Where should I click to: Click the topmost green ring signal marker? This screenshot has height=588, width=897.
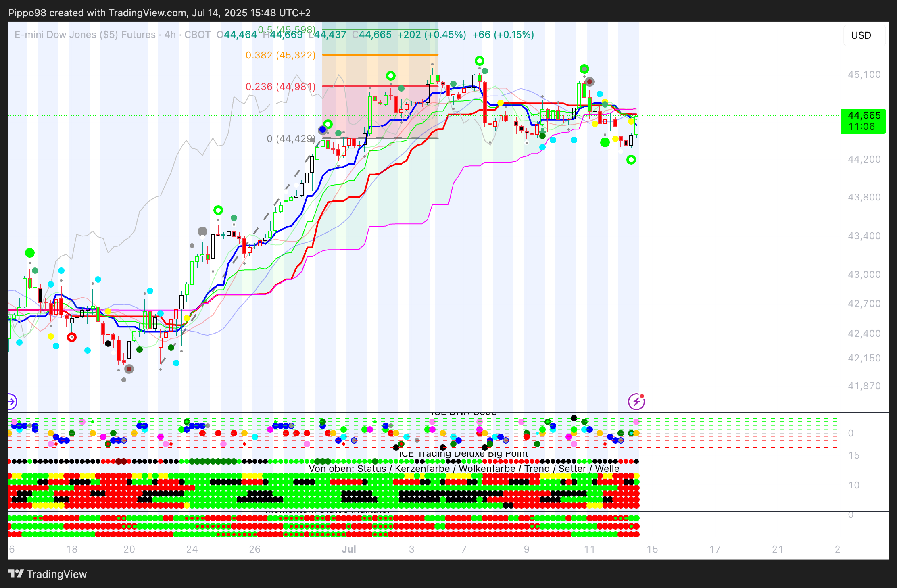tap(479, 61)
